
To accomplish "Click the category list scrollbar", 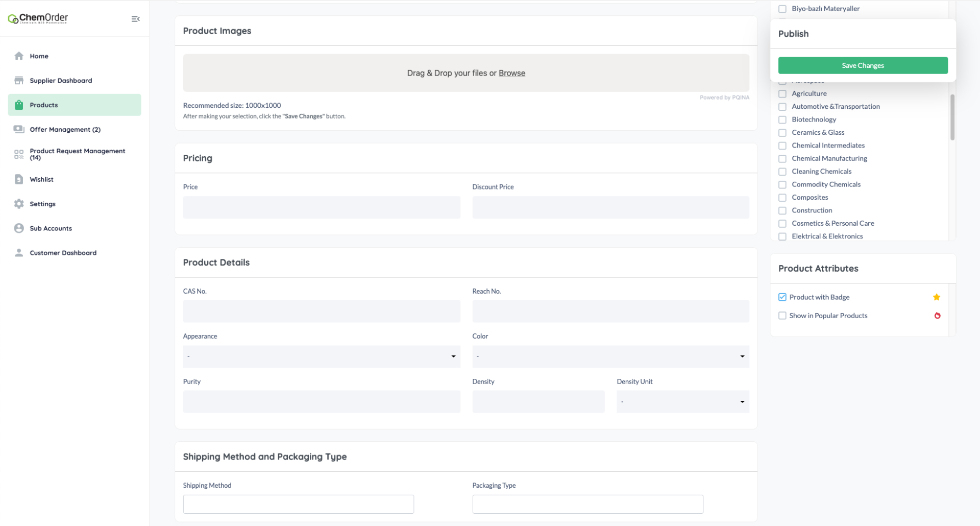I will 952,117.
